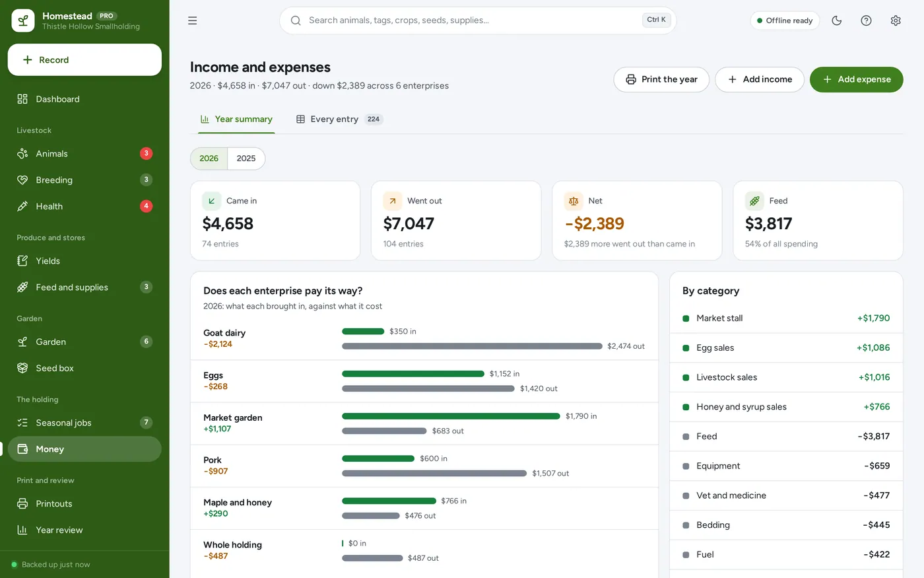Select Money in the sidebar
Image resolution: width=924 pixels, height=578 pixels.
[84, 449]
